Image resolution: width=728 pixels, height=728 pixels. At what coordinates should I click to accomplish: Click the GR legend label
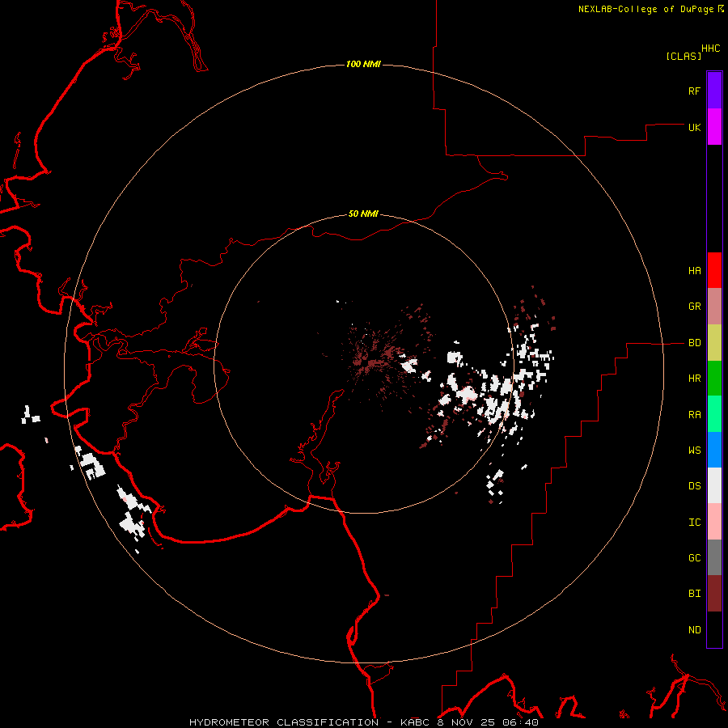pyautogui.click(x=694, y=307)
